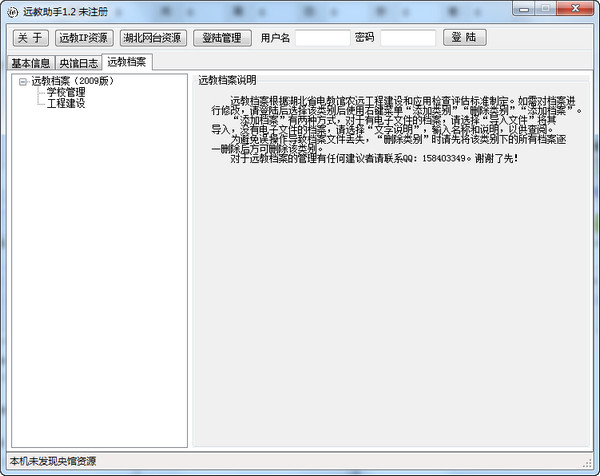
Task: Click the 登陆管理 button
Action: point(222,38)
